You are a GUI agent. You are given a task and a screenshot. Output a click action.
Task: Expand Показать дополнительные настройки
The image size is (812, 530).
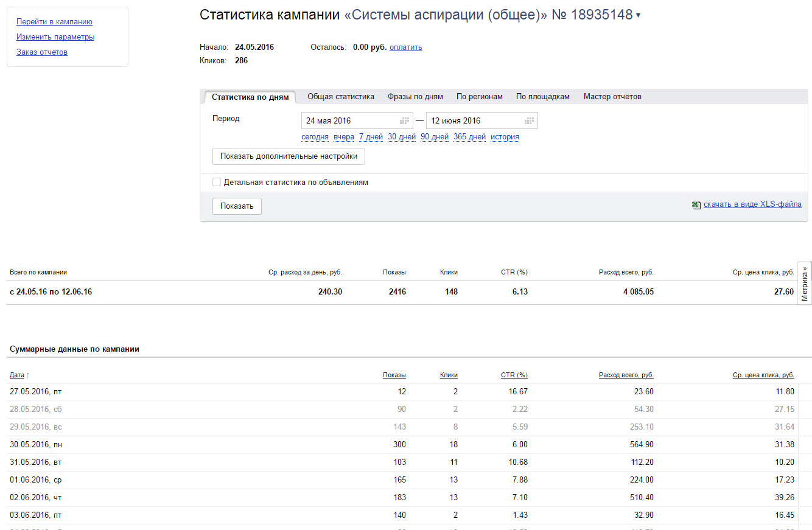tap(289, 156)
